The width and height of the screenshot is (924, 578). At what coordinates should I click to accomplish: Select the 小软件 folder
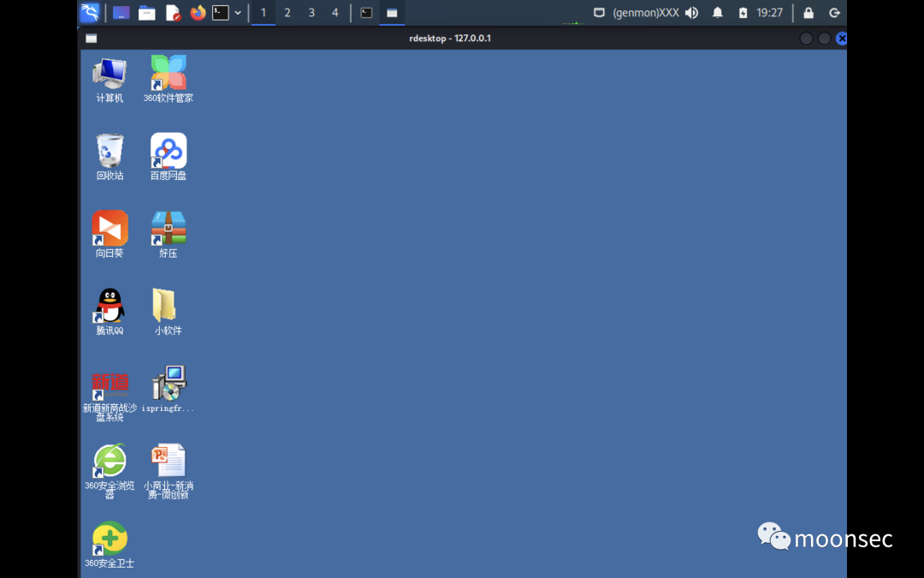tap(168, 312)
